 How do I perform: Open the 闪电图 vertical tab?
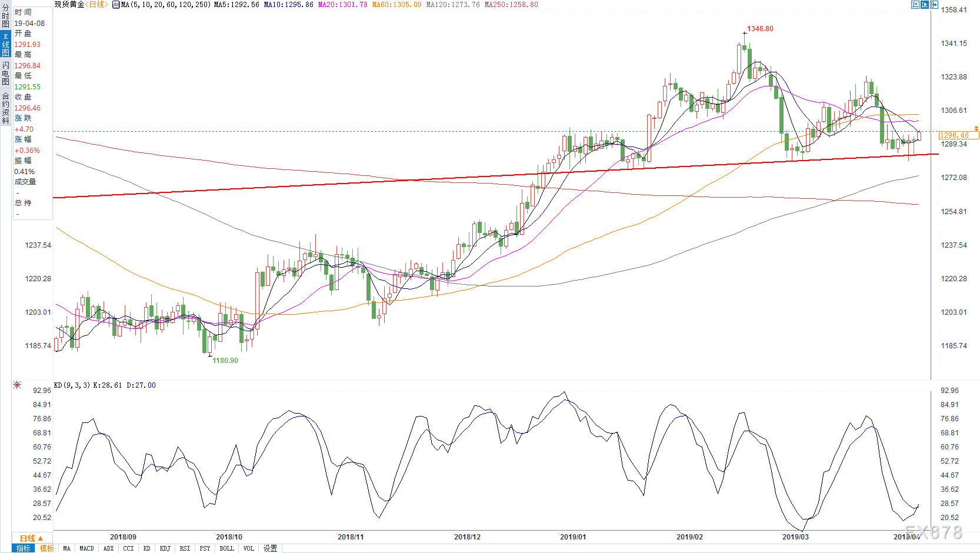[6, 73]
